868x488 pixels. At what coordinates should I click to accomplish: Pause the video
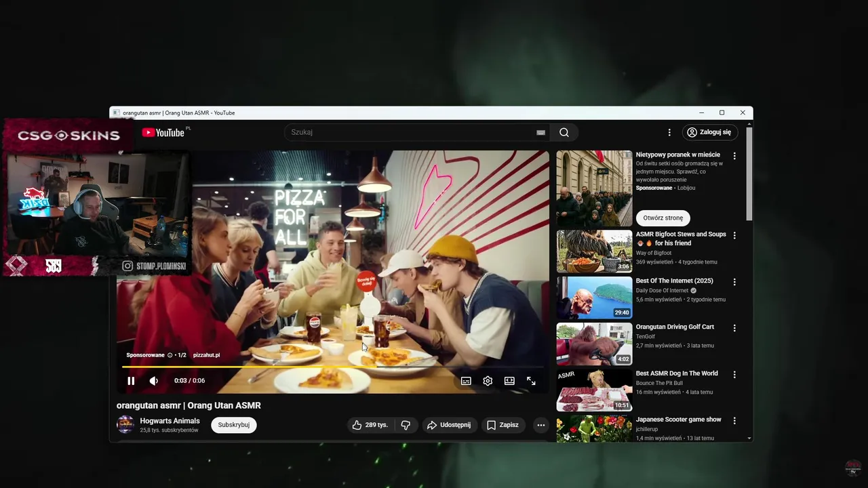coord(131,381)
